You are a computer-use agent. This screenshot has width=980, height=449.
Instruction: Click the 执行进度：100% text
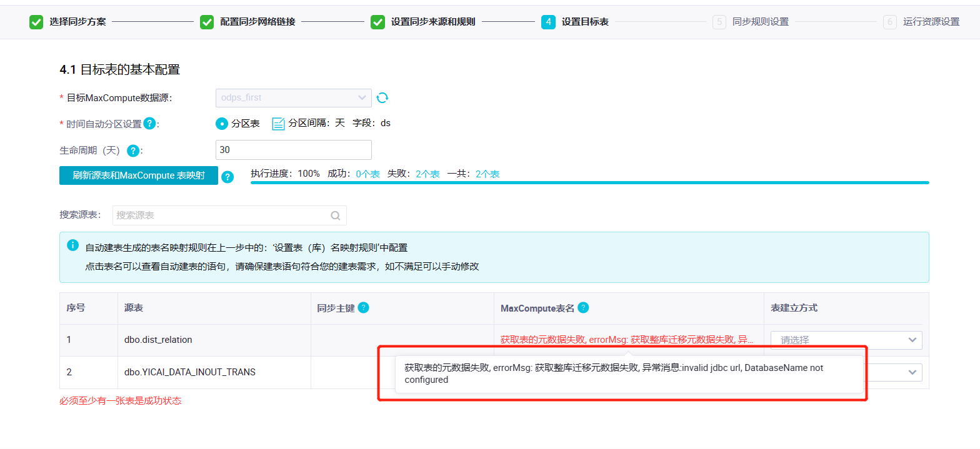tap(285, 174)
